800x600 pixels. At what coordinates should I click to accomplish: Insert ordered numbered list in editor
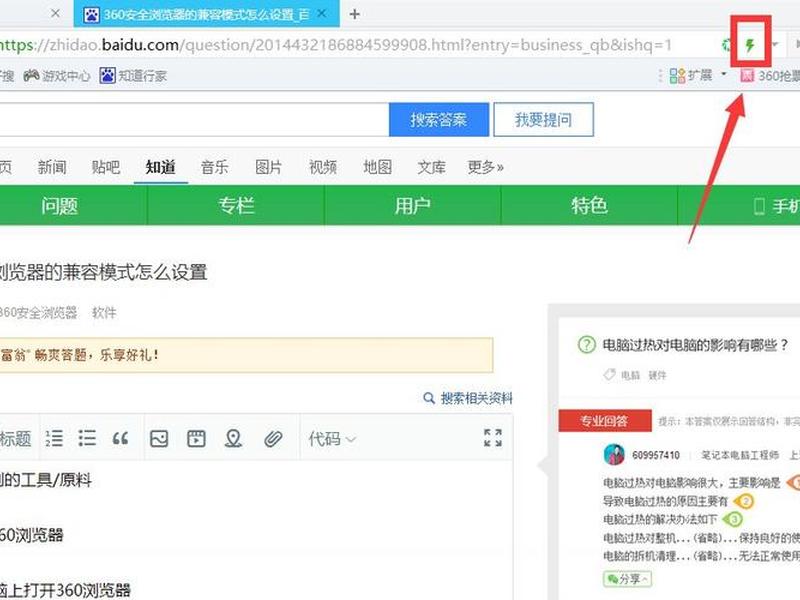coord(54,438)
